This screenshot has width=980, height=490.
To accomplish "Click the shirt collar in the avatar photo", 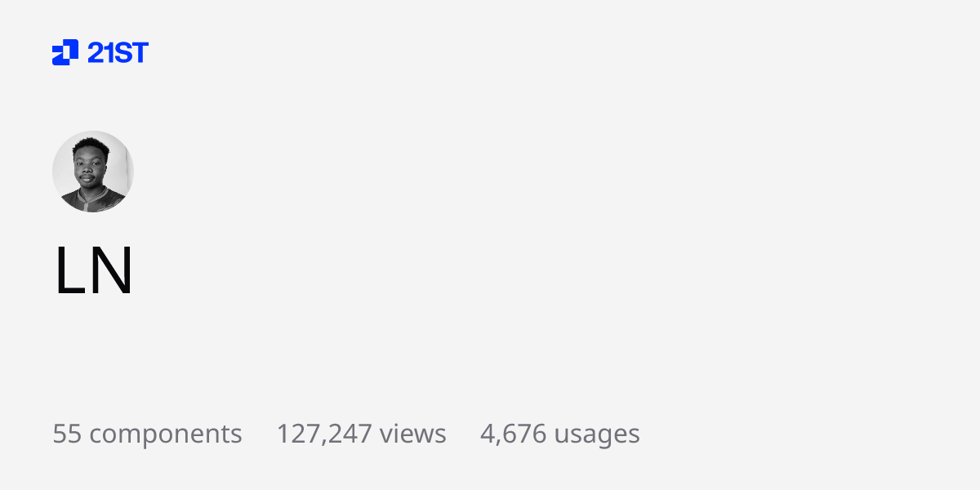I will (x=92, y=196).
